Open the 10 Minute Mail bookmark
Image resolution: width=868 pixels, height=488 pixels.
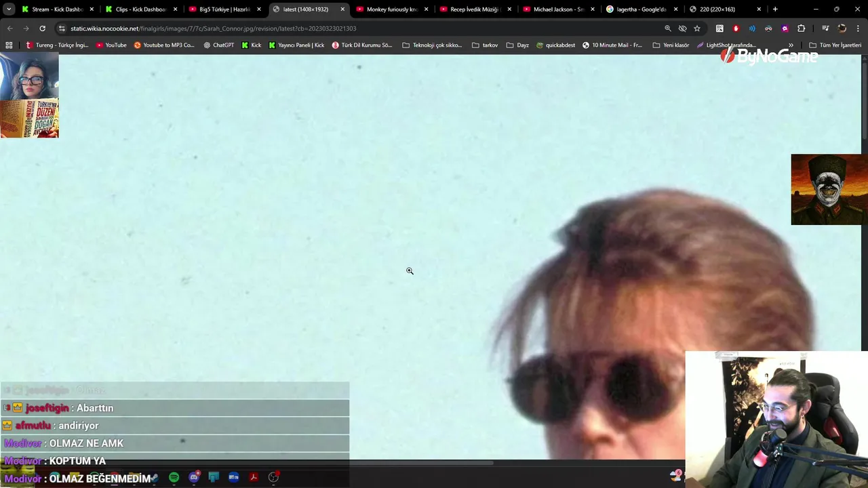point(612,45)
